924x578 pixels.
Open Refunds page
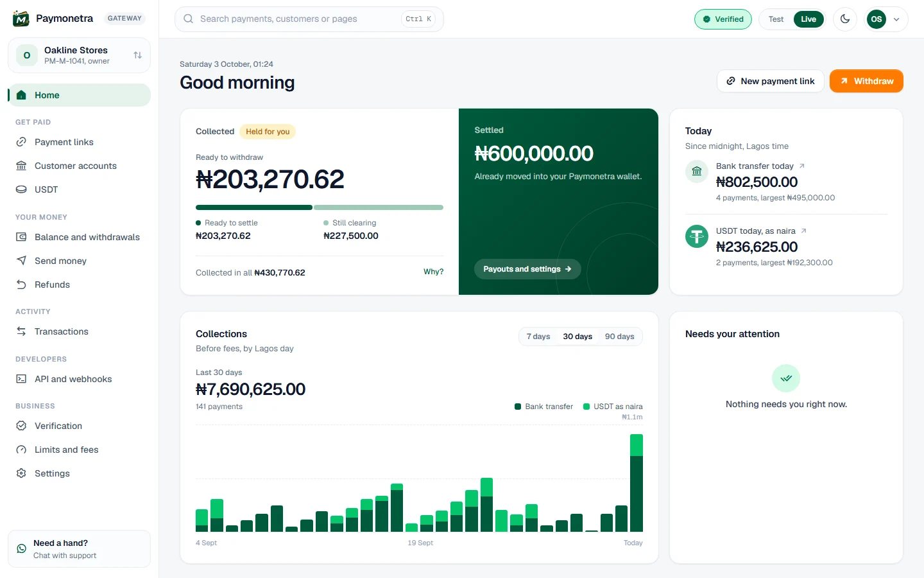coord(80,285)
